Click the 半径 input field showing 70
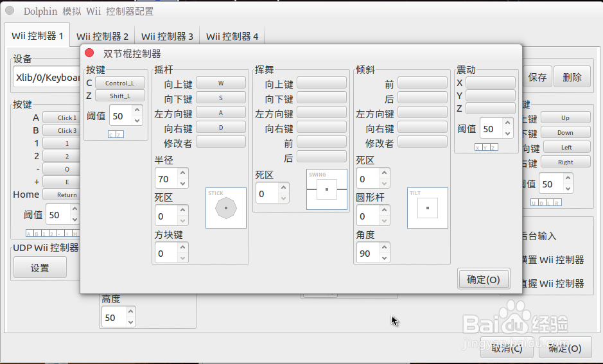The image size is (603, 364). (x=166, y=178)
